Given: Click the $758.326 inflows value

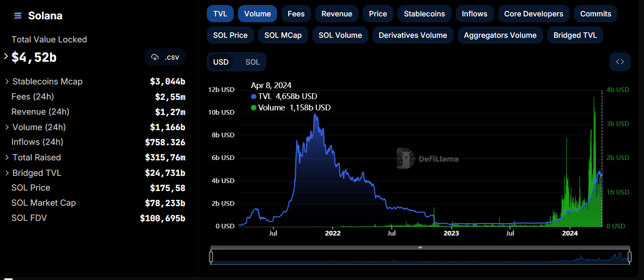Looking at the screenshot, I should (x=165, y=142).
